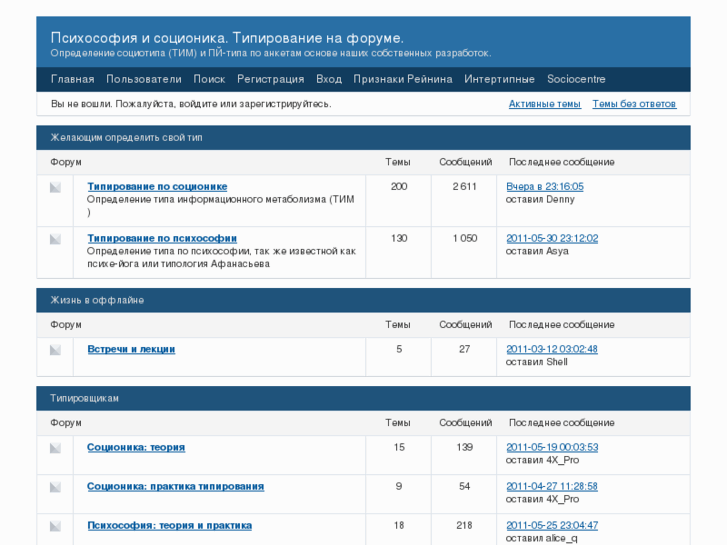Click Вход to log in
This screenshot has height=545, width=727.
pyautogui.click(x=329, y=79)
